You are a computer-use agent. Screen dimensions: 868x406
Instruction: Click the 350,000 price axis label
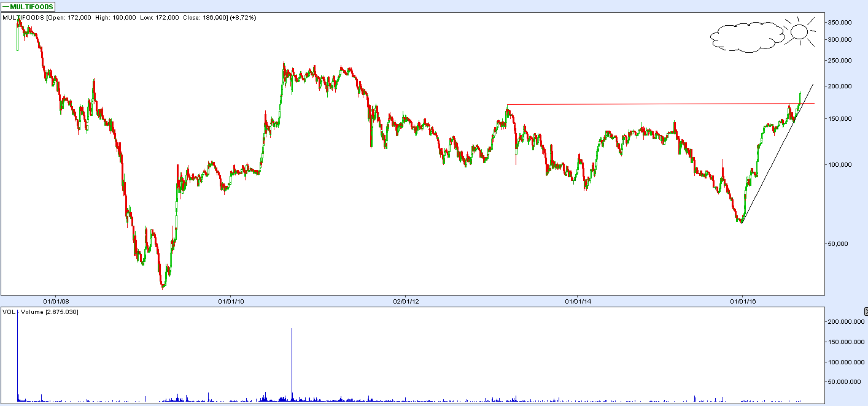[x=839, y=22]
